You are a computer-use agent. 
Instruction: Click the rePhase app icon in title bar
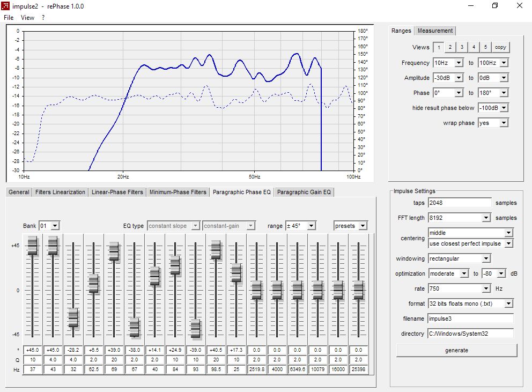[5, 6]
